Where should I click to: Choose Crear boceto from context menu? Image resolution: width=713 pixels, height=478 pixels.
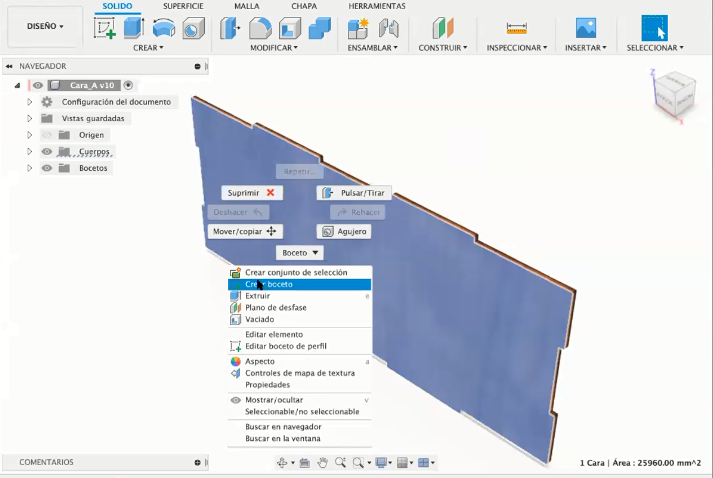[300, 284]
